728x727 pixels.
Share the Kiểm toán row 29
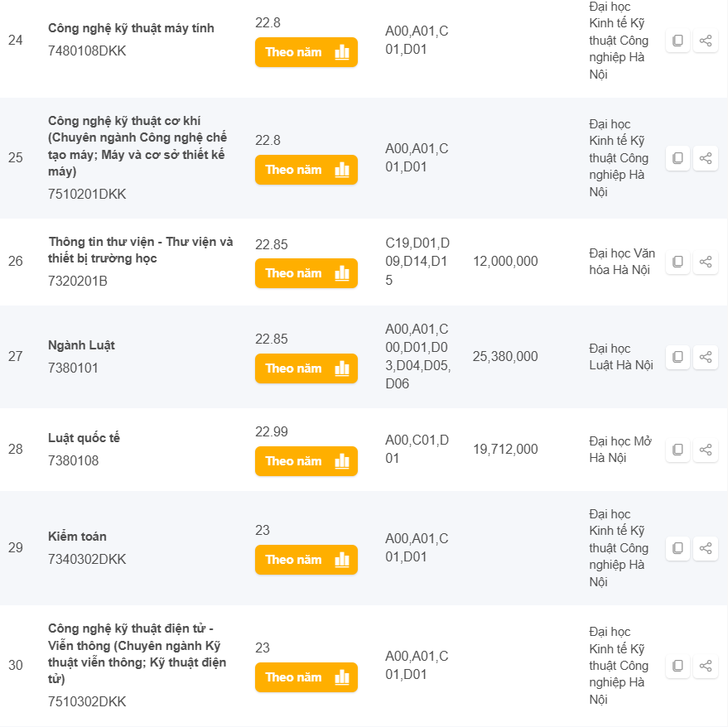(706, 548)
